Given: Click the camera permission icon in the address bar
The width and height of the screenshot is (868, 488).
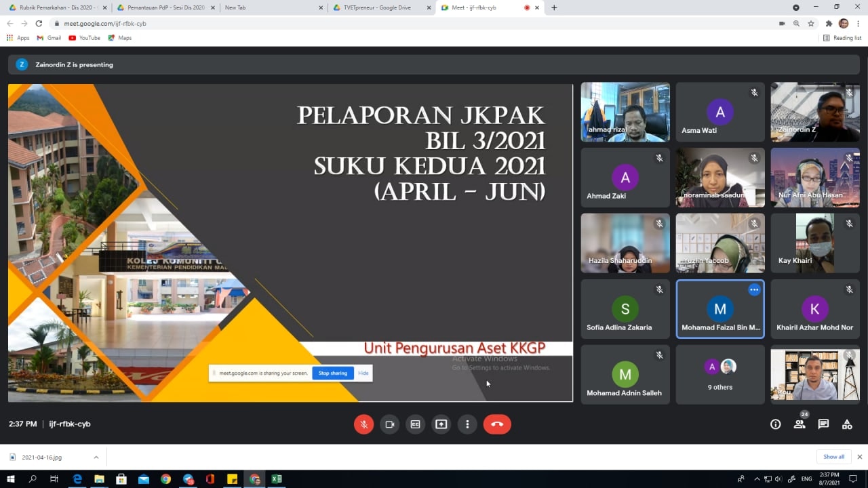Looking at the screenshot, I should (782, 23).
